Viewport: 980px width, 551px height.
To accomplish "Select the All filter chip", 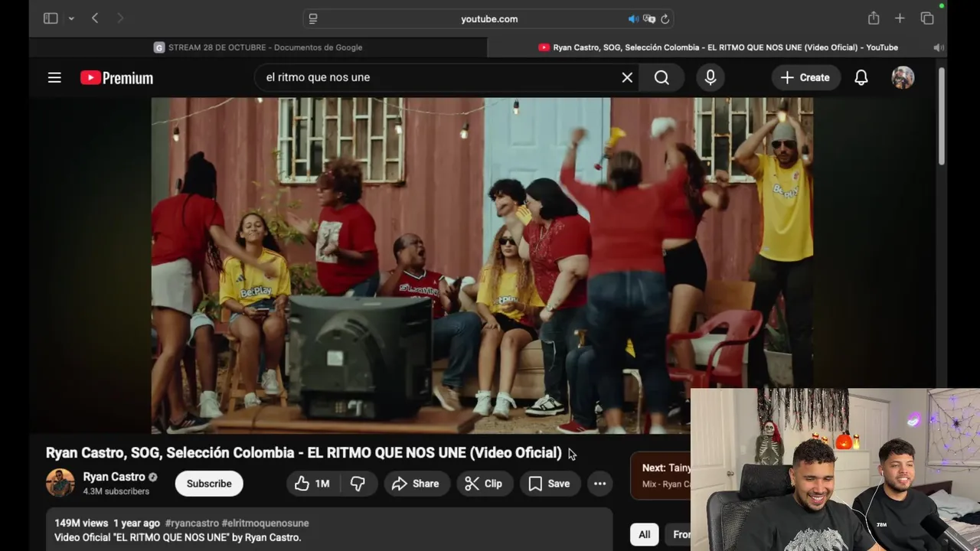I will 645,535.
